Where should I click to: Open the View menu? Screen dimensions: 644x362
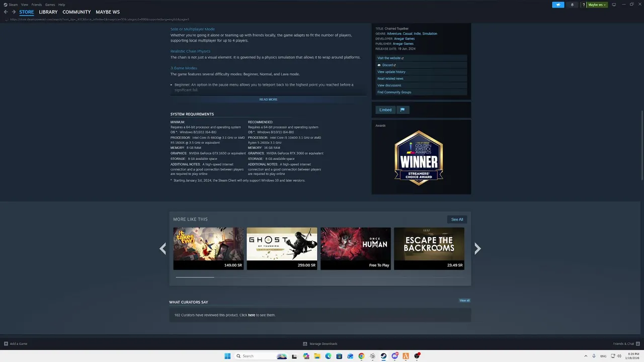(24, 5)
